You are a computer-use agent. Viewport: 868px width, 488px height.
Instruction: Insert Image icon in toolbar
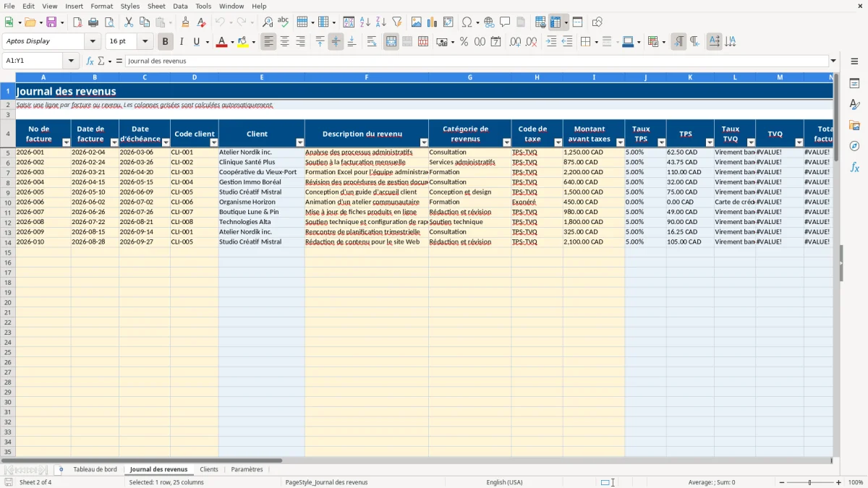tap(417, 22)
